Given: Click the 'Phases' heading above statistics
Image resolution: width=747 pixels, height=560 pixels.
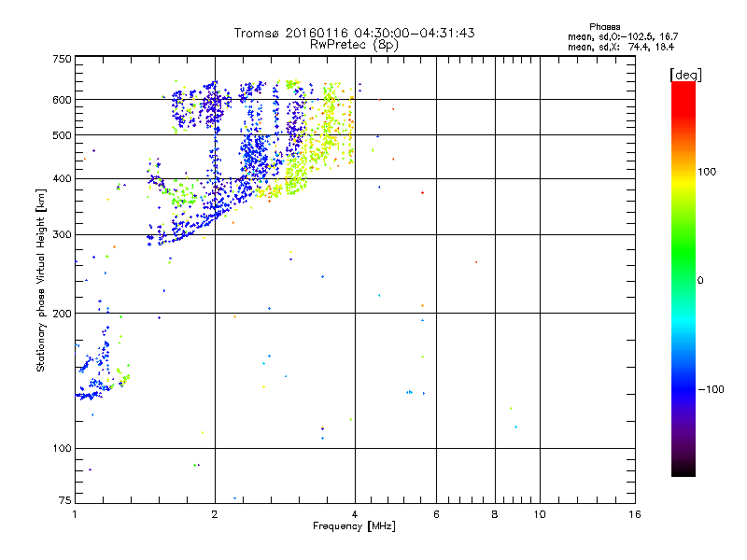Looking at the screenshot, I should (x=604, y=27).
